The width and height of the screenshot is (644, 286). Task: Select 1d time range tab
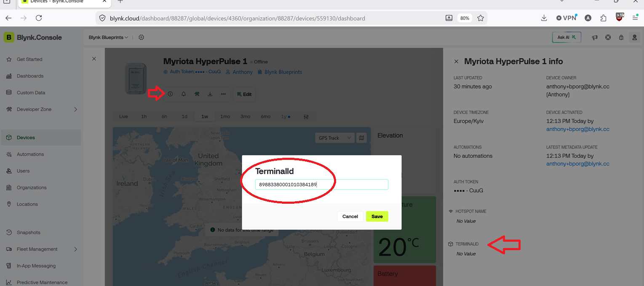184,116
